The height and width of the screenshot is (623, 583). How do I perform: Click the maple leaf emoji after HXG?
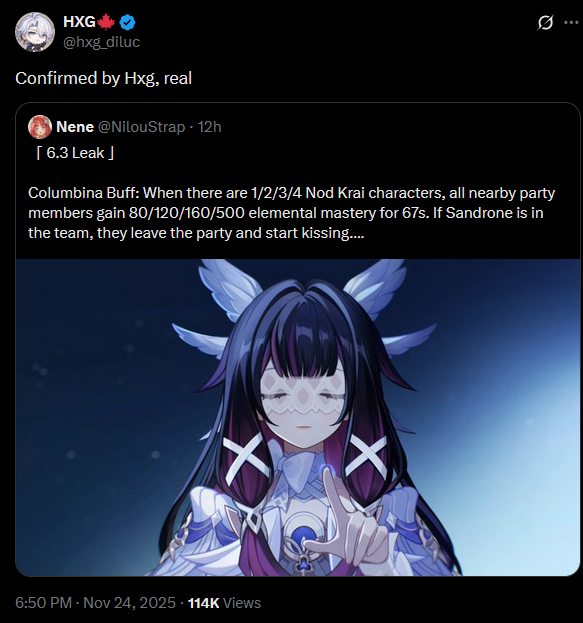pyautogui.click(x=106, y=22)
